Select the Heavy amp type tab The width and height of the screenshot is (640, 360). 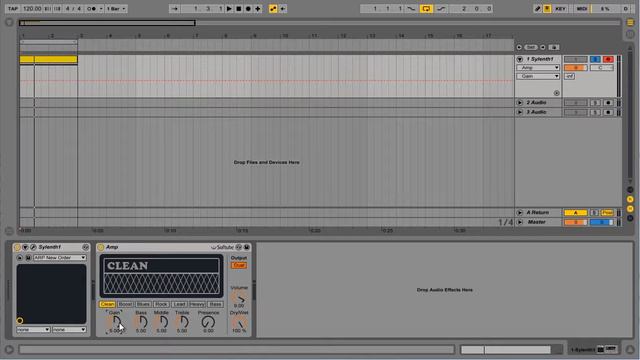pyautogui.click(x=197, y=304)
